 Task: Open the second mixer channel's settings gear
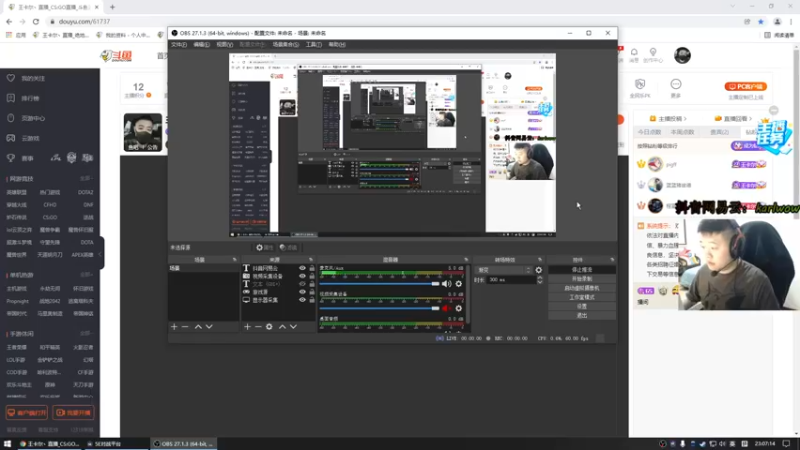click(x=459, y=308)
